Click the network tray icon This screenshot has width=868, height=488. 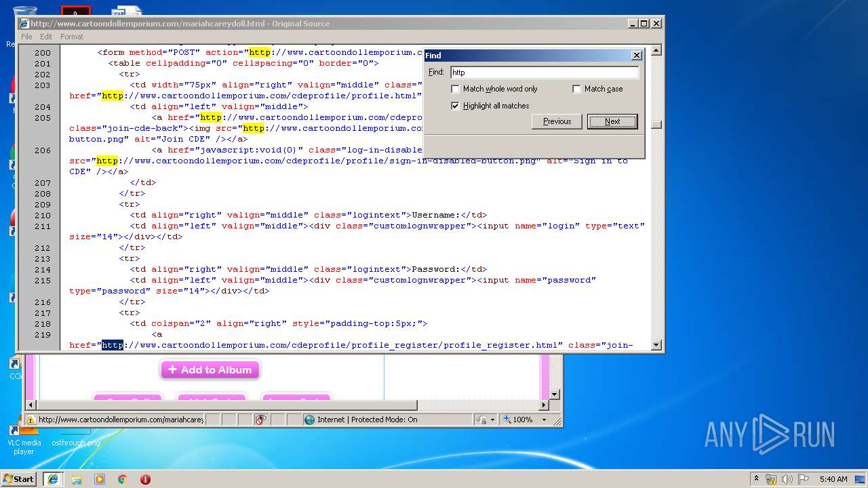(x=771, y=479)
